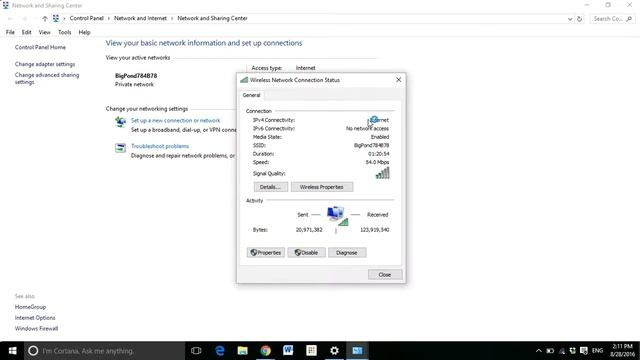This screenshot has width=640, height=360.
Task: Go to Control Panel Home
Action: coord(40,47)
